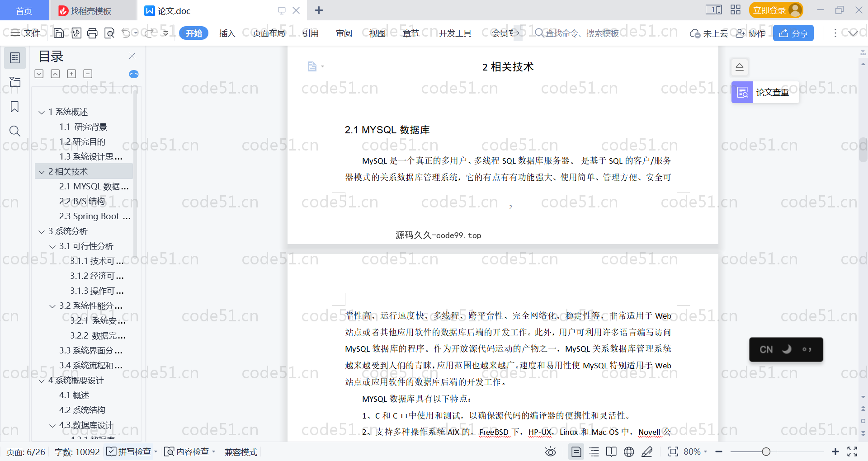
Task: Click the Redo arrow icon
Action: 149,33
